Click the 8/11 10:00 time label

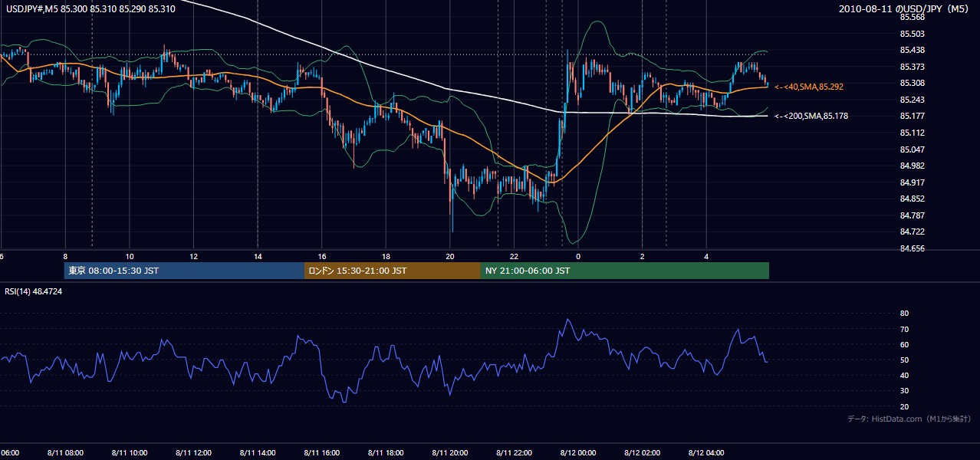(130, 453)
